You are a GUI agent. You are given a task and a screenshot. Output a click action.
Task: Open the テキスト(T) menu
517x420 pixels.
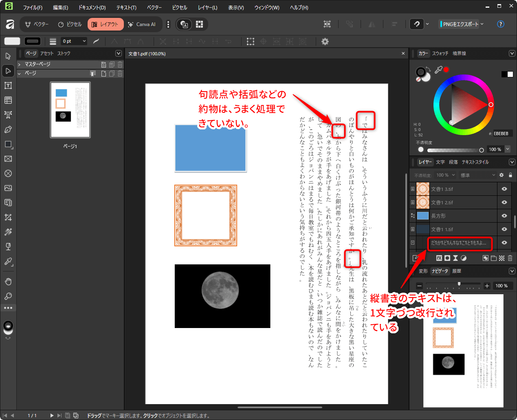(126, 7)
